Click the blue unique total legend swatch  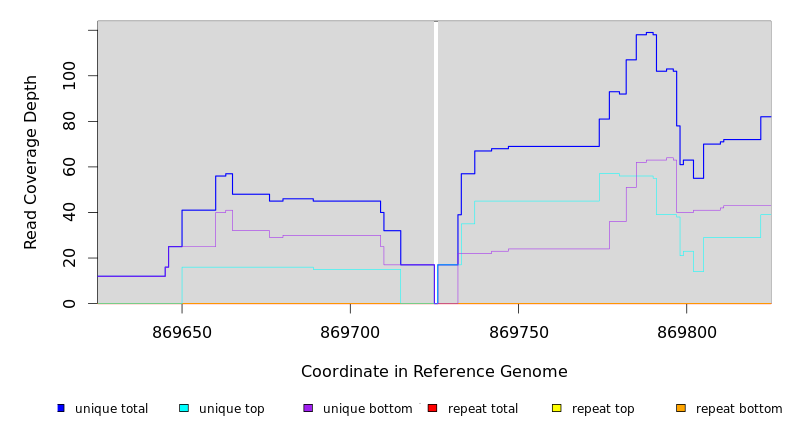click(61, 408)
